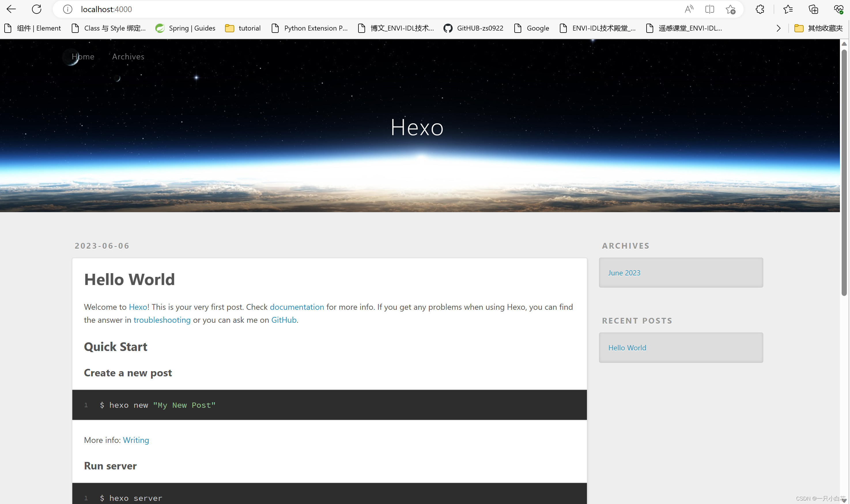Open the Collections icon
This screenshot has width=850, height=504.
coord(813,9)
